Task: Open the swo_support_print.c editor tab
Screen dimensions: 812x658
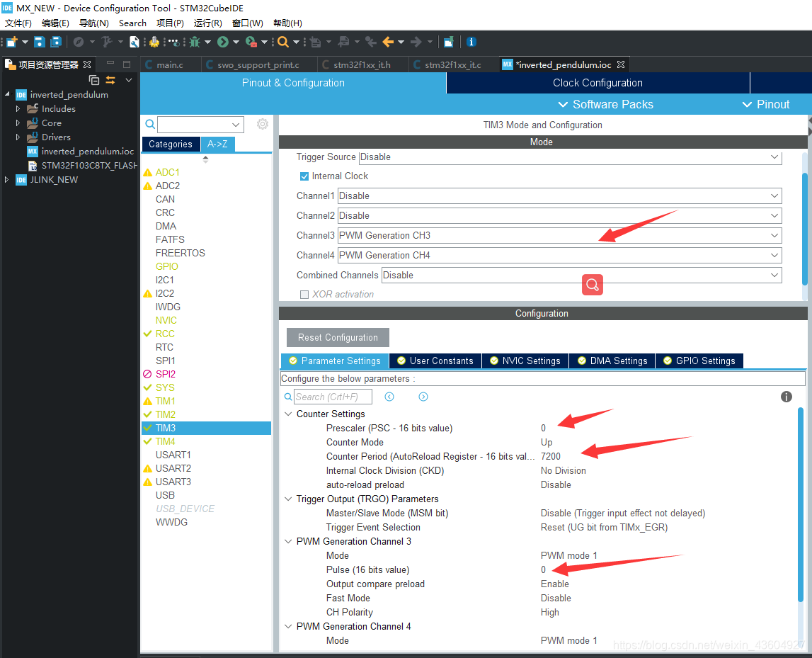Action: tap(258, 64)
